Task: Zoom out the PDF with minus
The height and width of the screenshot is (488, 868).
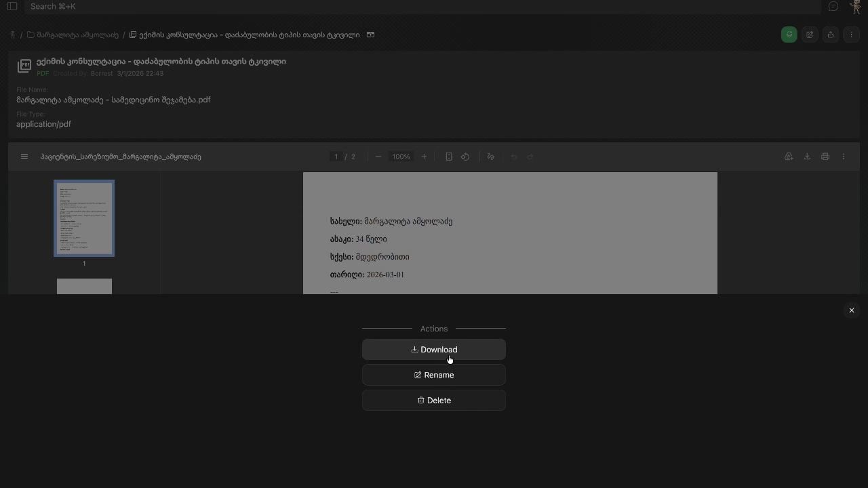Action: [x=378, y=157]
